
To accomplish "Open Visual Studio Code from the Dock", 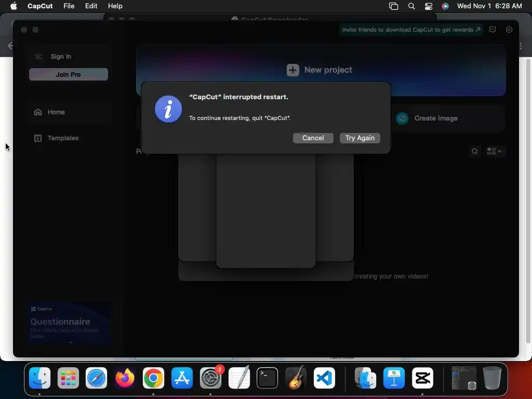I will (x=324, y=378).
